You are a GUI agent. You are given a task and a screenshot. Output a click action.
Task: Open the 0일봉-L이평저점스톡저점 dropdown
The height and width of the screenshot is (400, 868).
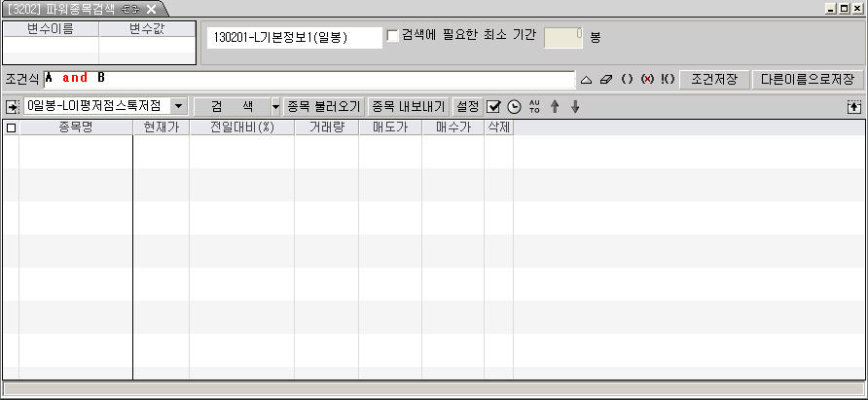[x=178, y=106]
